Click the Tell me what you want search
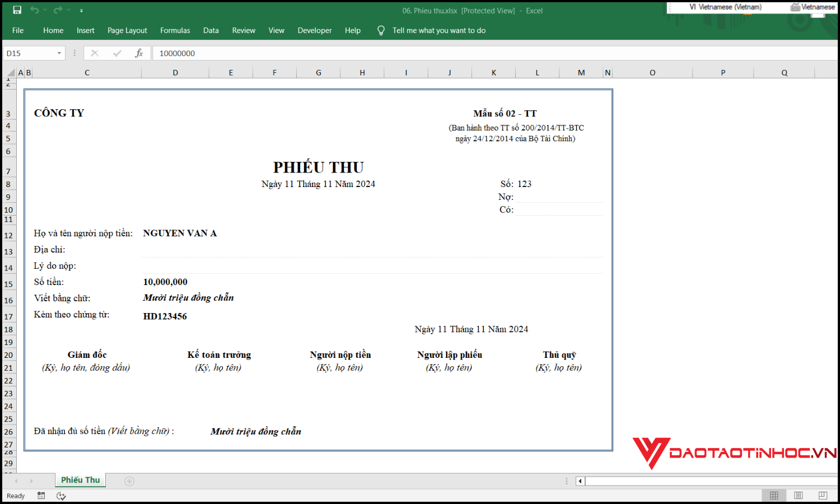Screen dimensions: 840x504 pyautogui.click(x=438, y=30)
